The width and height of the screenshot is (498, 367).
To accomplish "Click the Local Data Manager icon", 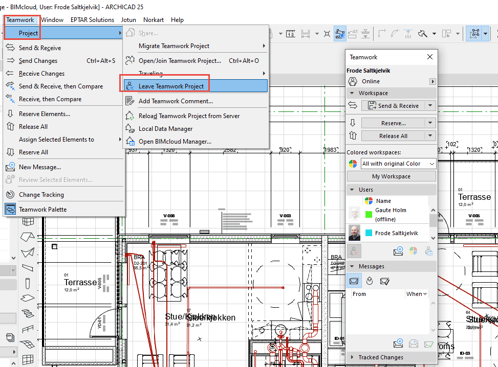I will [x=130, y=128].
